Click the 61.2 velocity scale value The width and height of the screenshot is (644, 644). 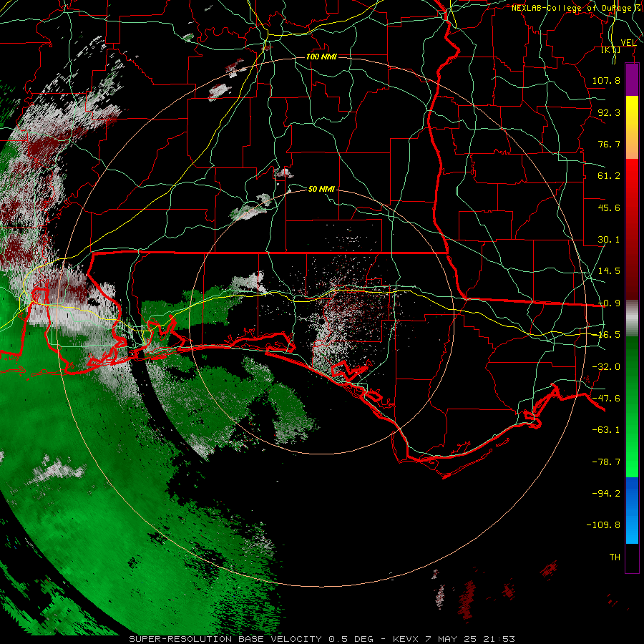coord(609,176)
